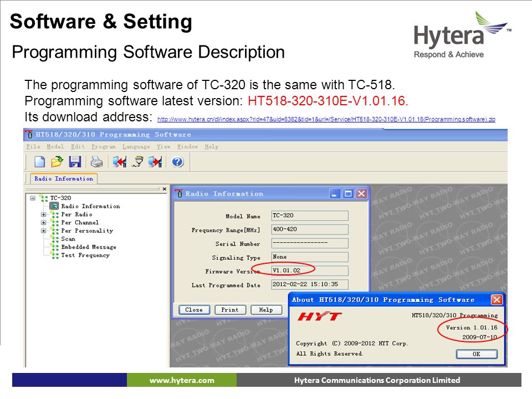Click the Radio Information window title icon
532x399 pixels.
pos(178,193)
